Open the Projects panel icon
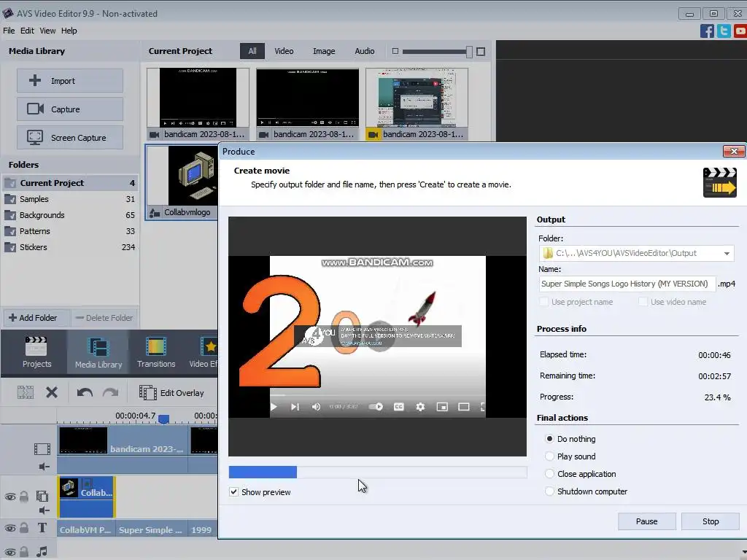Image resolution: width=747 pixels, height=560 pixels. [x=36, y=351]
